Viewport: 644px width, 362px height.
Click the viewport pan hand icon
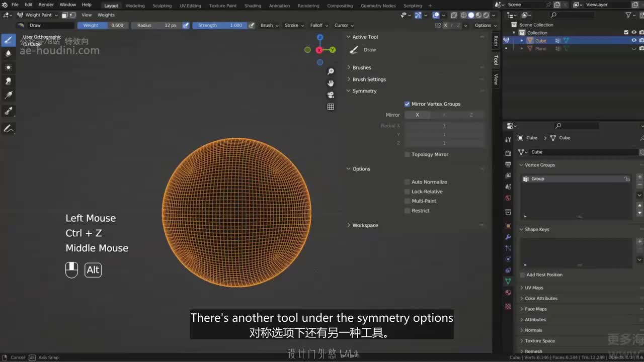(331, 83)
